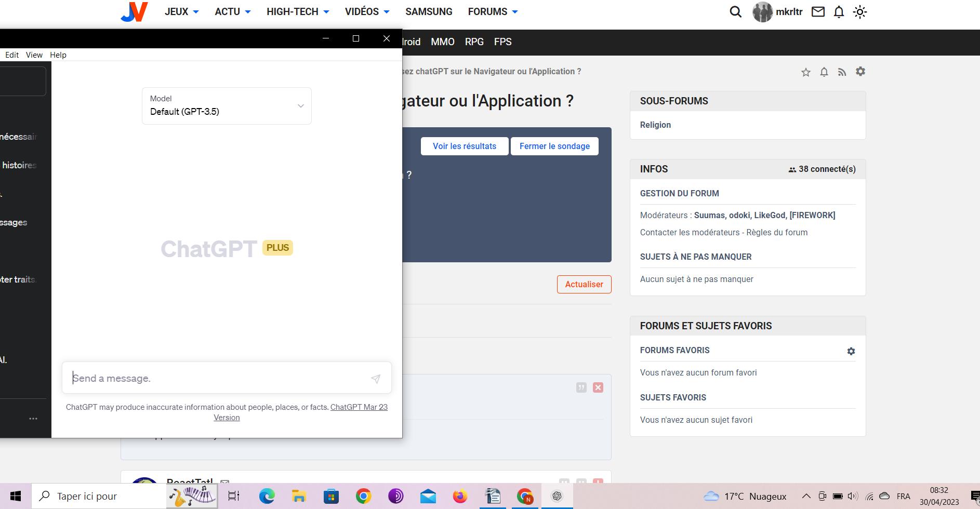This screenshot has width=980, height=509.
Task: Open Contacter les modérateurs link
Action: click(x=690, y=233)
